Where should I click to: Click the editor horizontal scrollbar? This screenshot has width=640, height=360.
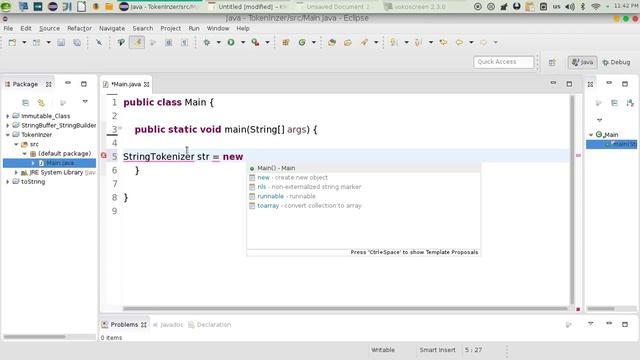tap(345, 309)
